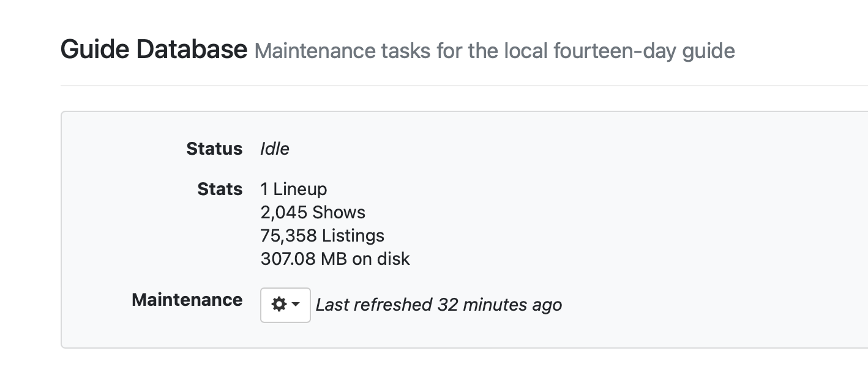Click the word "Shows" in Stats
This screenshot has width=868, height=389.
339,212
